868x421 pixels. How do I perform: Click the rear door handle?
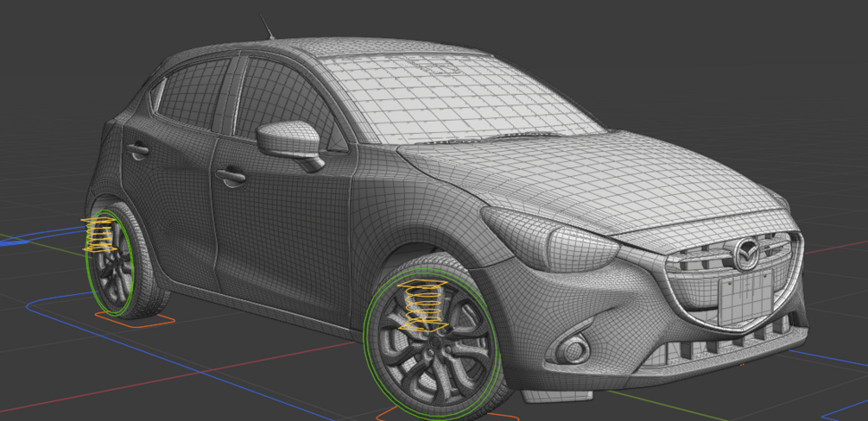click(136, 148)
